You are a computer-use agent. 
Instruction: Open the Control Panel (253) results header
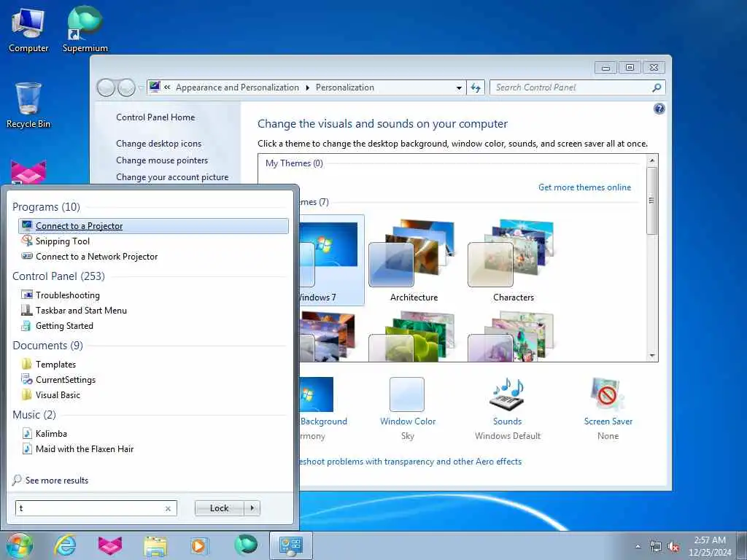pyautogui.click(x=58, y=276)
